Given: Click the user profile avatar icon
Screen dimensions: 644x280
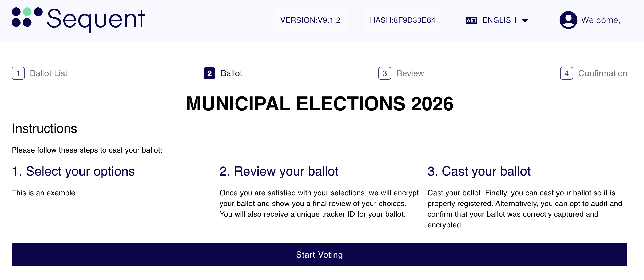Looking at the screenshot, I should (568, 20).
